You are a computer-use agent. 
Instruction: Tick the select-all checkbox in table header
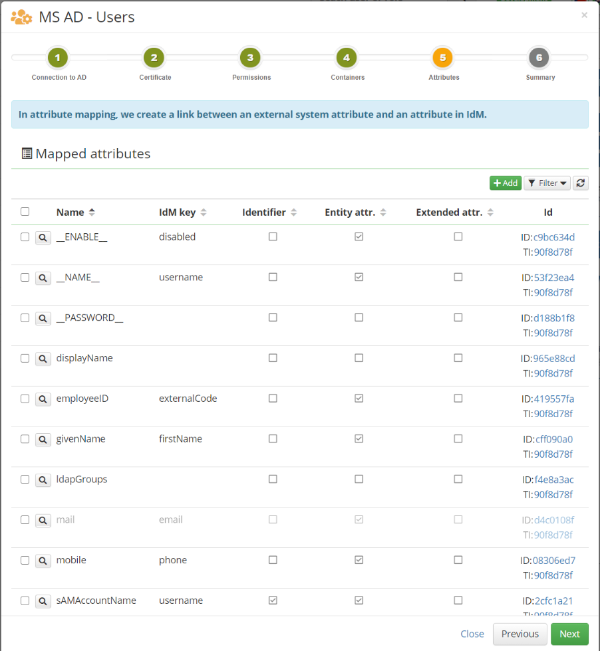25,212
